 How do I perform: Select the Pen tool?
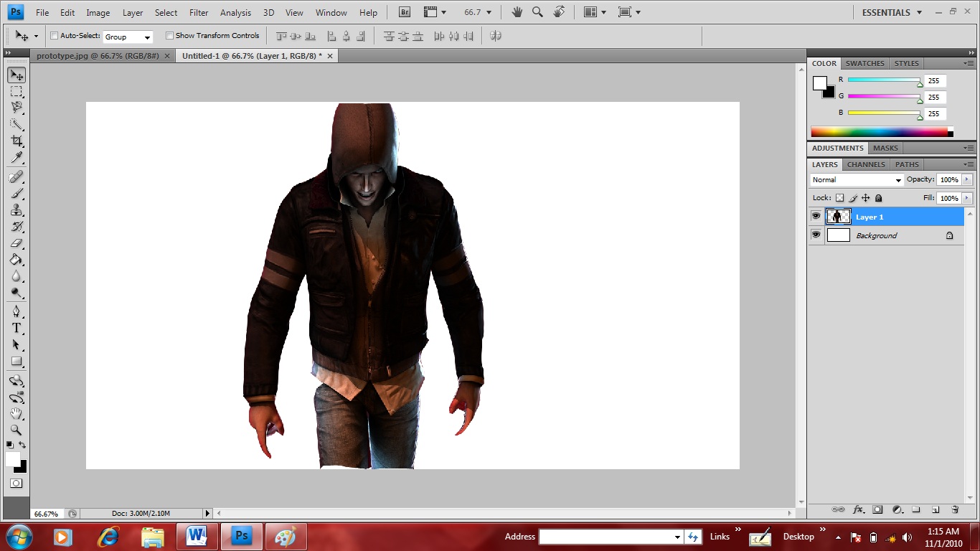coord(17,311)
